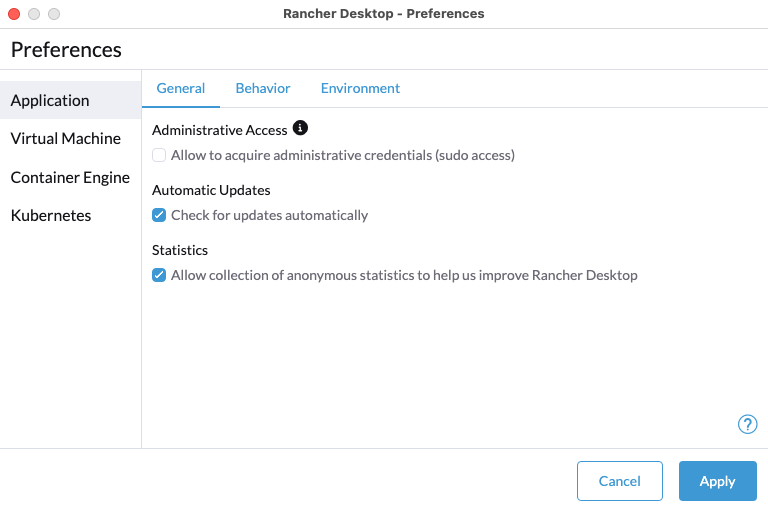
Task: Open Container Engine settings
Action: click(x=70, y=177)
